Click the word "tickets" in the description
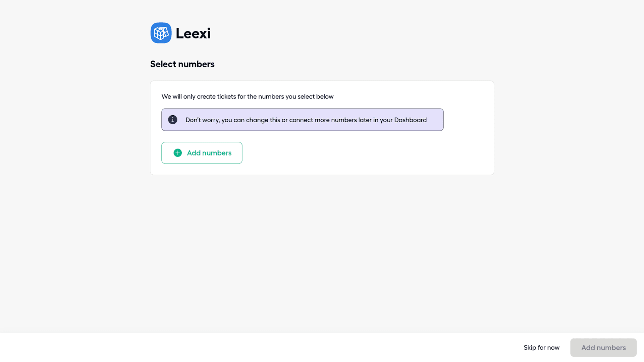 [226, 97]
